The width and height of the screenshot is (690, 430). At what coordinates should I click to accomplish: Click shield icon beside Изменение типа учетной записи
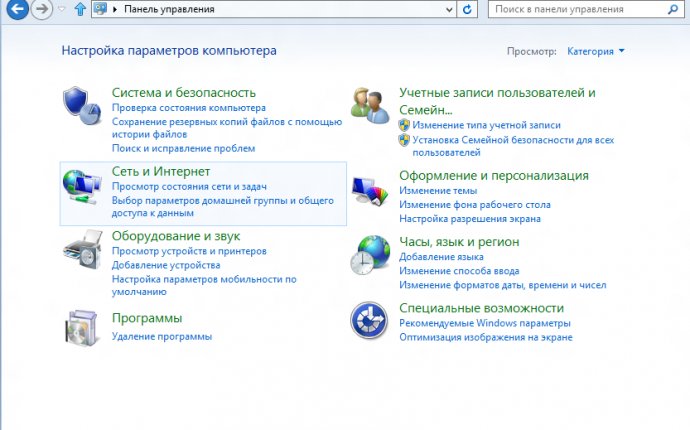[x=404, y=125]
